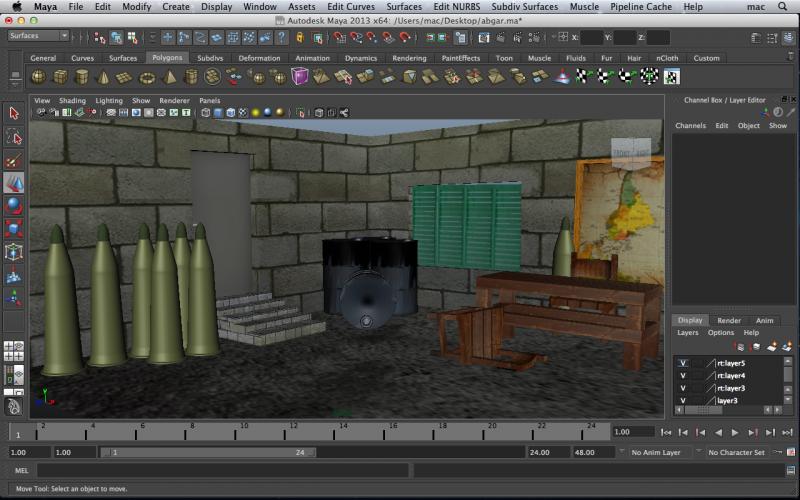Click the view cube in viewport corner

630,152
